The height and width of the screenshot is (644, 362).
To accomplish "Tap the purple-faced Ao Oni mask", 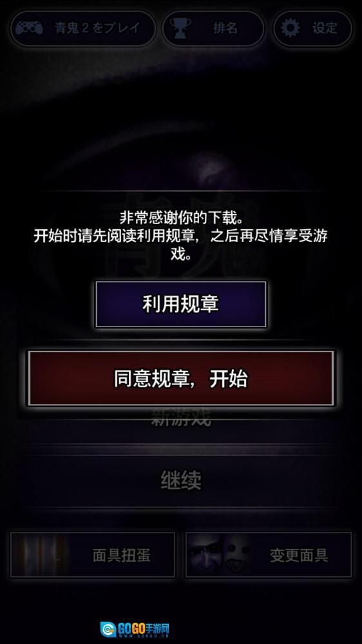I will click(206, 555).
